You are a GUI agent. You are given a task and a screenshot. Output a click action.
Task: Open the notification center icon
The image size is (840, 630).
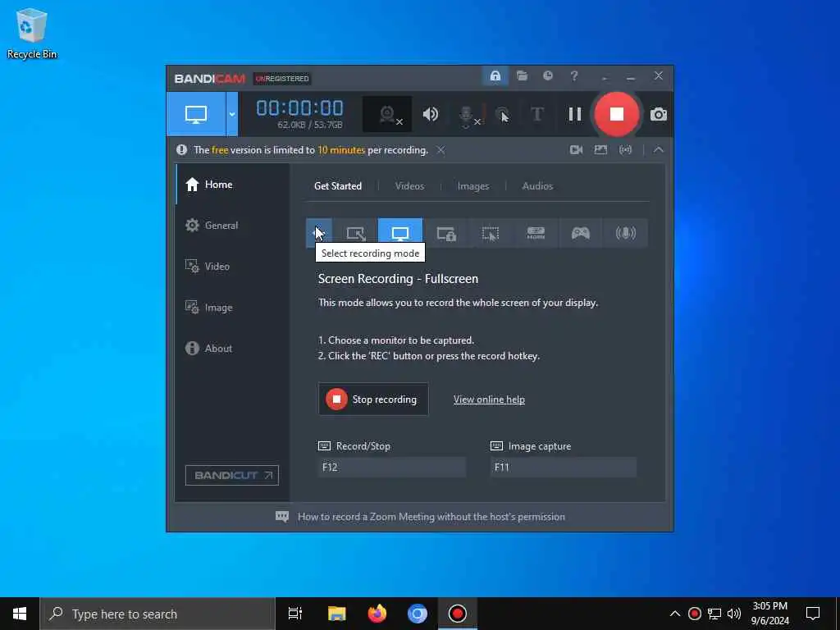click(813, 614)
